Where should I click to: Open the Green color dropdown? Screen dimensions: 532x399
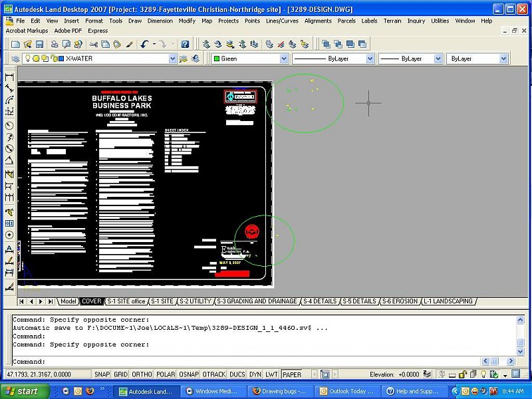click(284, 59)
